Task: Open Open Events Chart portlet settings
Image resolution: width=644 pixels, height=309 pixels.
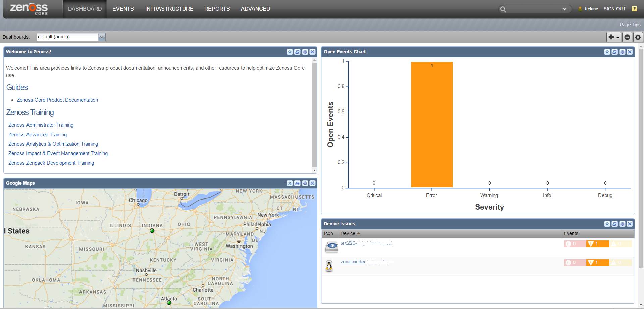Action: pos(622,52)
